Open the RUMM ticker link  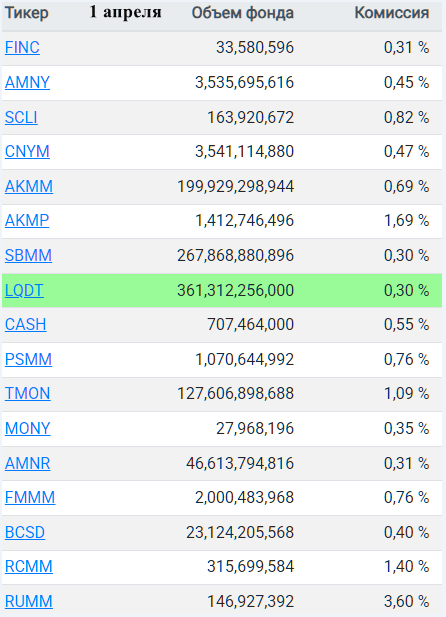pos(29,601)
